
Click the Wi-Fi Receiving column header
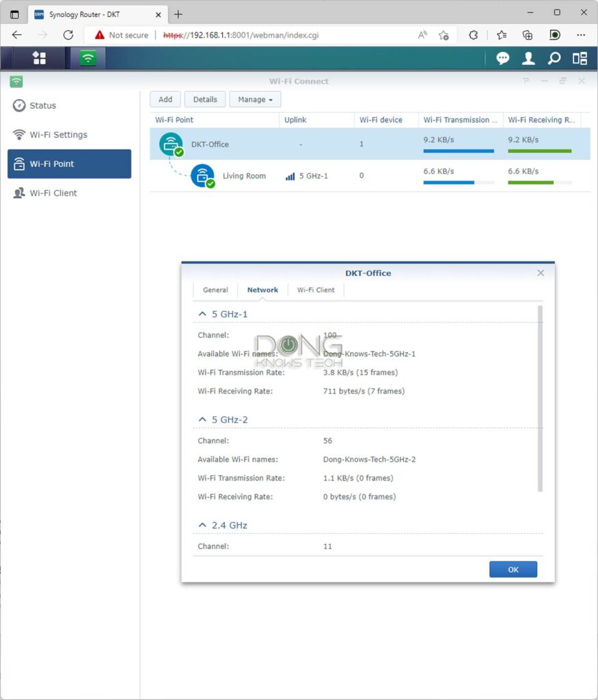click(541, 120)
